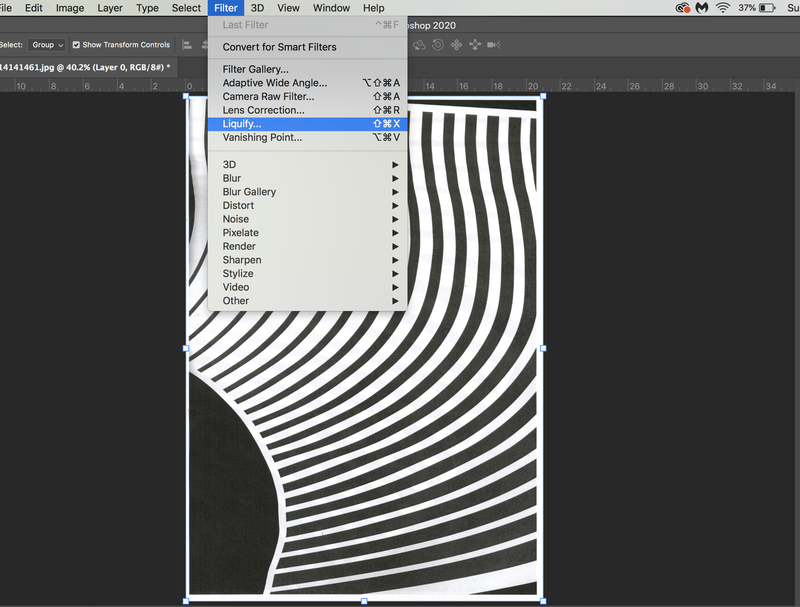Expand the Sharpen submenu
800x607 pixels.
click(x=307, y=260)
